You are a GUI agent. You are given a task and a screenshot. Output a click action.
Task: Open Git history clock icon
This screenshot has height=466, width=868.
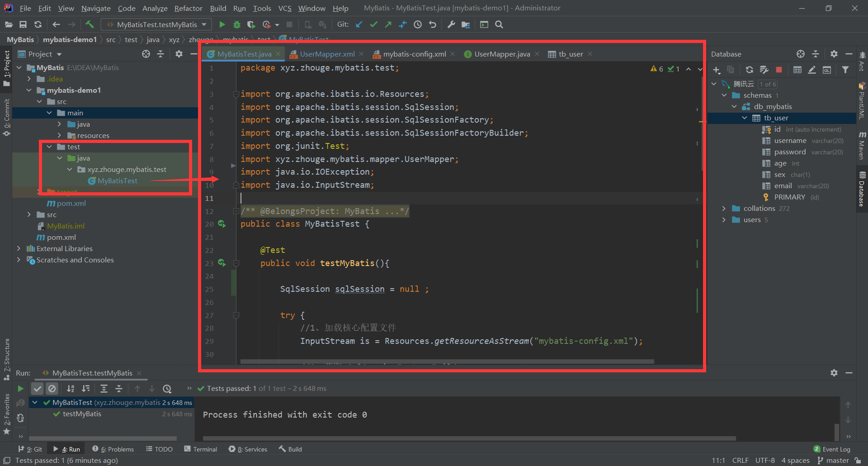pyautogui.click(x=418, y=24)
